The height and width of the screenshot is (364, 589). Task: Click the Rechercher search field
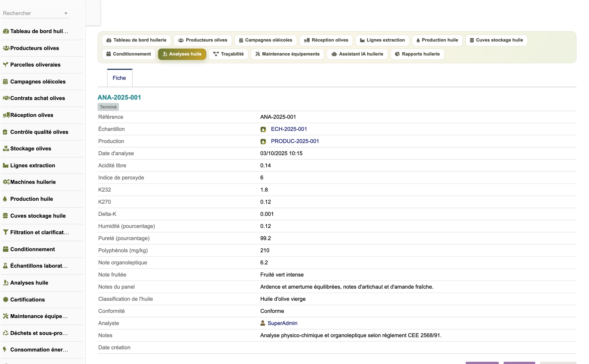(35, 13)
